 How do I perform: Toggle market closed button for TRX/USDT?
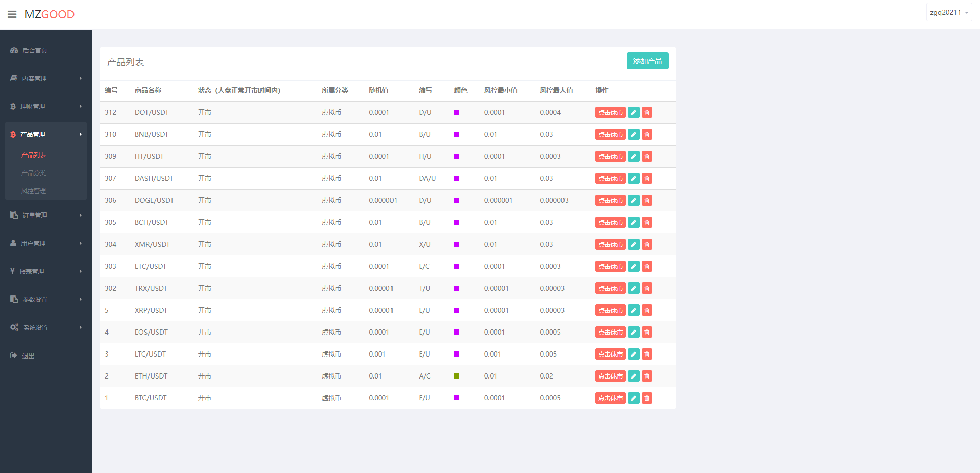pos(610,289)
